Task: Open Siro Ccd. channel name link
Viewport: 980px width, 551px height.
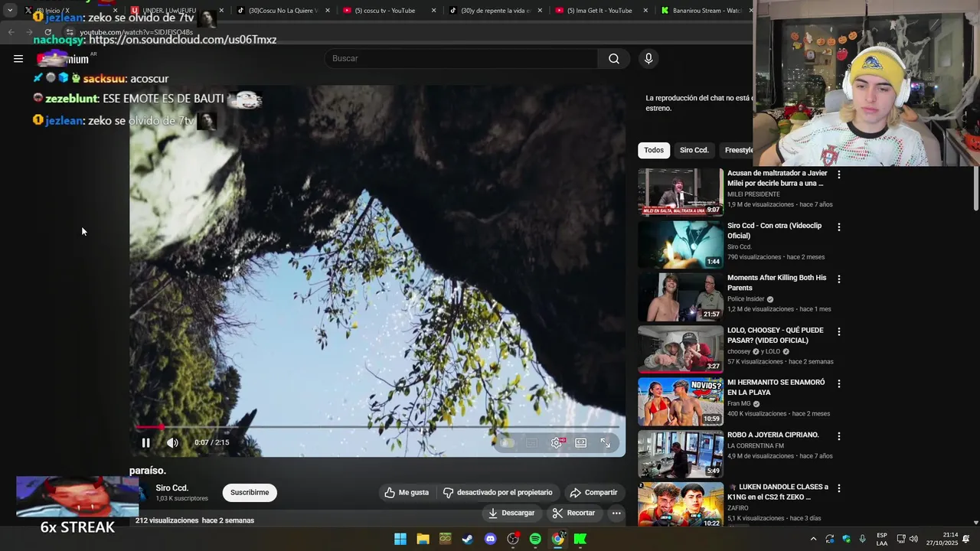Action: pyautogui.click(x=172, y=487)
